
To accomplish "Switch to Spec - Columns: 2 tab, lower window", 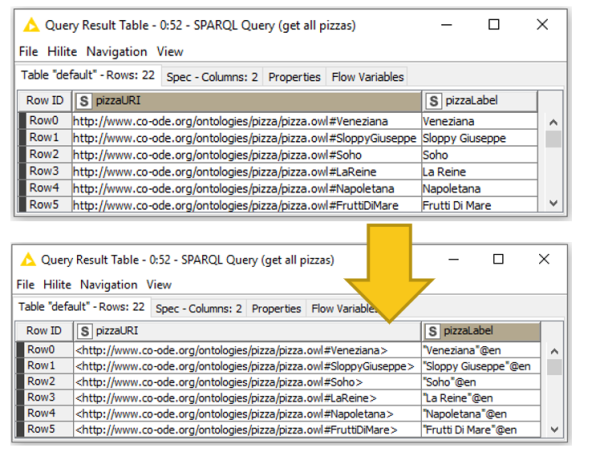I will tap(199, 308).
